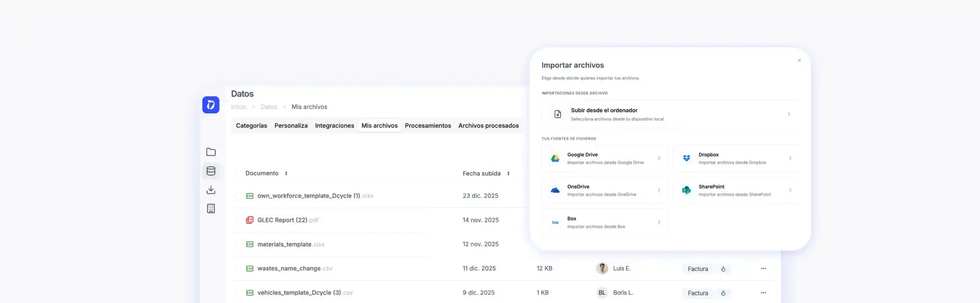
Task: Import files from Dropbox
Action: (x=736, y=158)
